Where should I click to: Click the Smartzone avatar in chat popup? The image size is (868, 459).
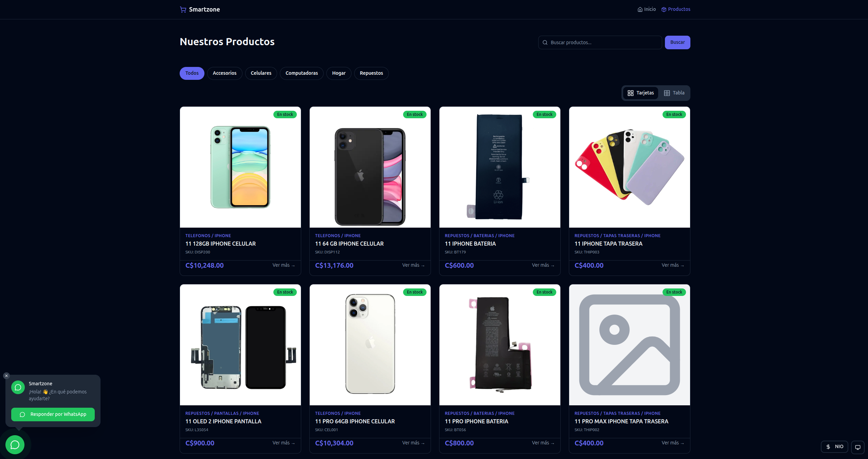click(x=18, y=387)
